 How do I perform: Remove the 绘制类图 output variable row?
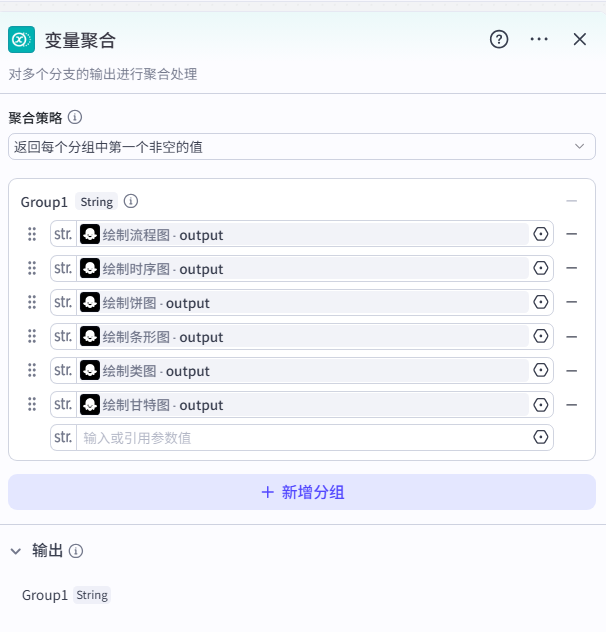[x=572, y=370]
